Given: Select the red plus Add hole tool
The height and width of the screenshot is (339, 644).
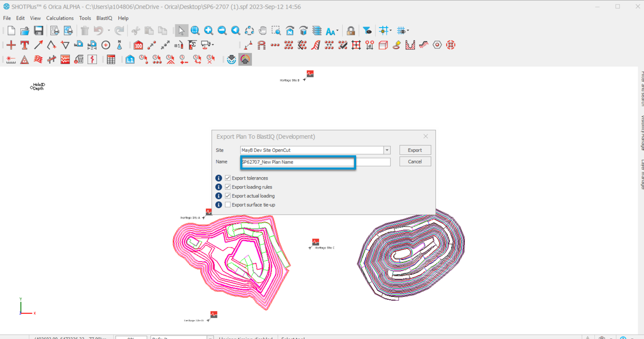Looking at the screenshot, I should tap(11, 45).
